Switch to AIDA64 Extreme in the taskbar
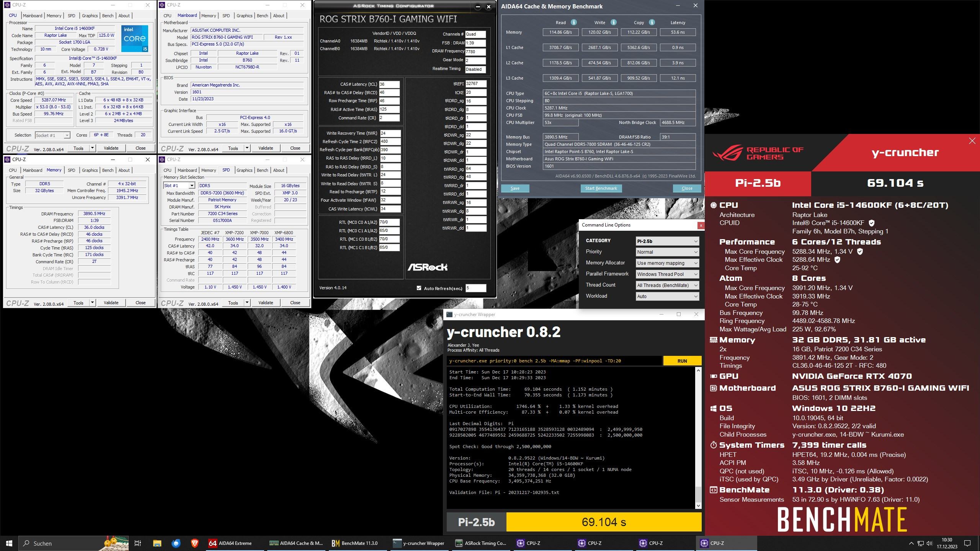This screenshot has width=980, height=551. pos(234,543)
